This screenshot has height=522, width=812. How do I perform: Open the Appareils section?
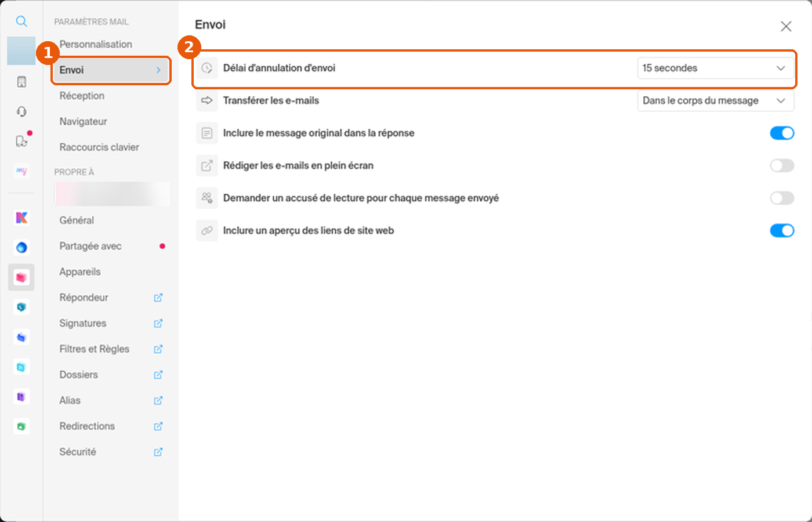pos(80,271)
